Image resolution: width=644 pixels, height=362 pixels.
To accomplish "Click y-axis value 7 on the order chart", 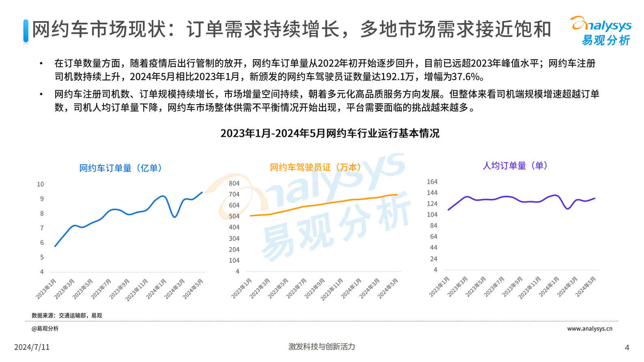I will [x=42, y=228].
